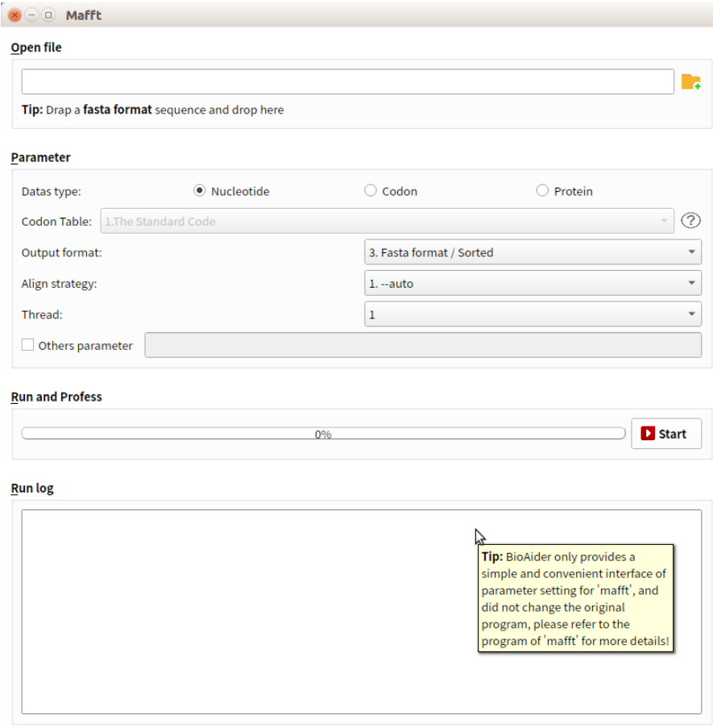Click the Others parameter text field
The image size is (713, 728).
coord(423,345)
